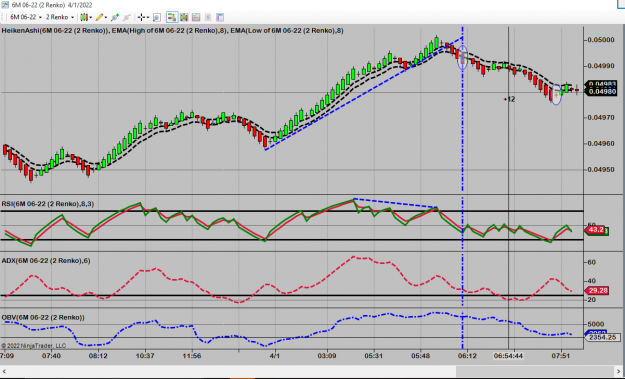Click the 10:37 time axis label

(x=145, y=356)
